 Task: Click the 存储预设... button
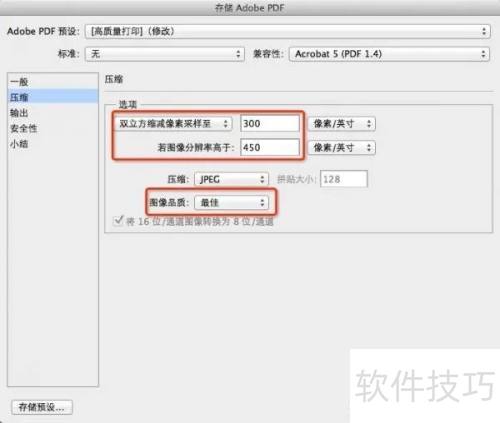point(42,407)
